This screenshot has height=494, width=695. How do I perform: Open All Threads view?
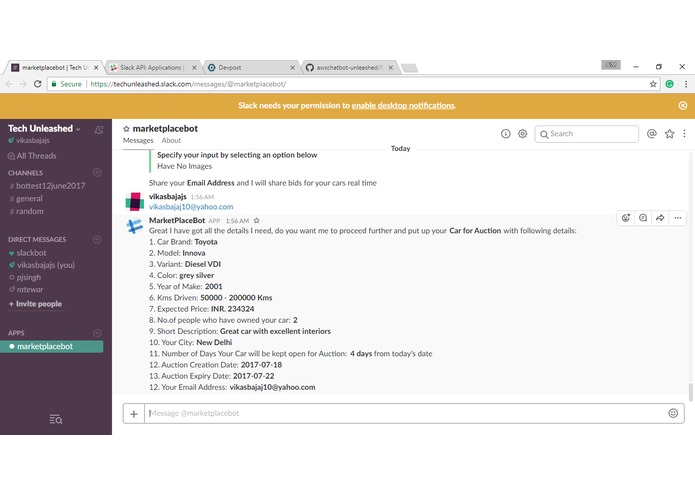(32, 156)
